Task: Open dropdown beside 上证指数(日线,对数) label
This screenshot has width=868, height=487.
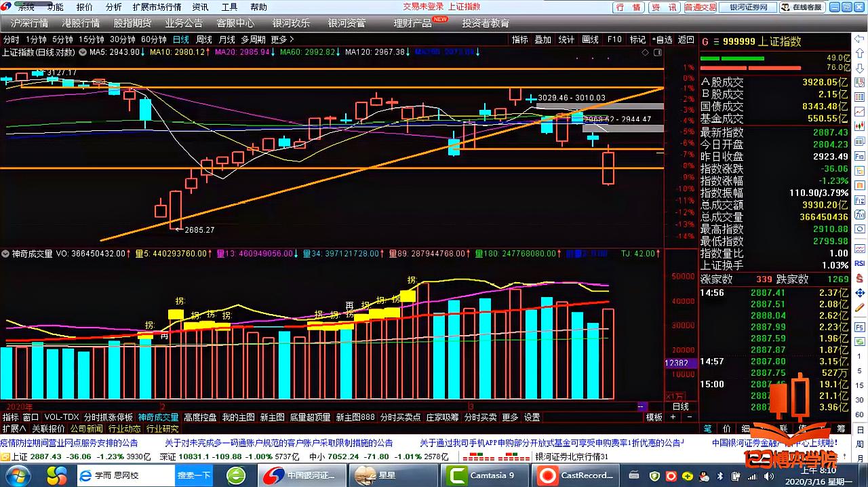Action: 83,52
